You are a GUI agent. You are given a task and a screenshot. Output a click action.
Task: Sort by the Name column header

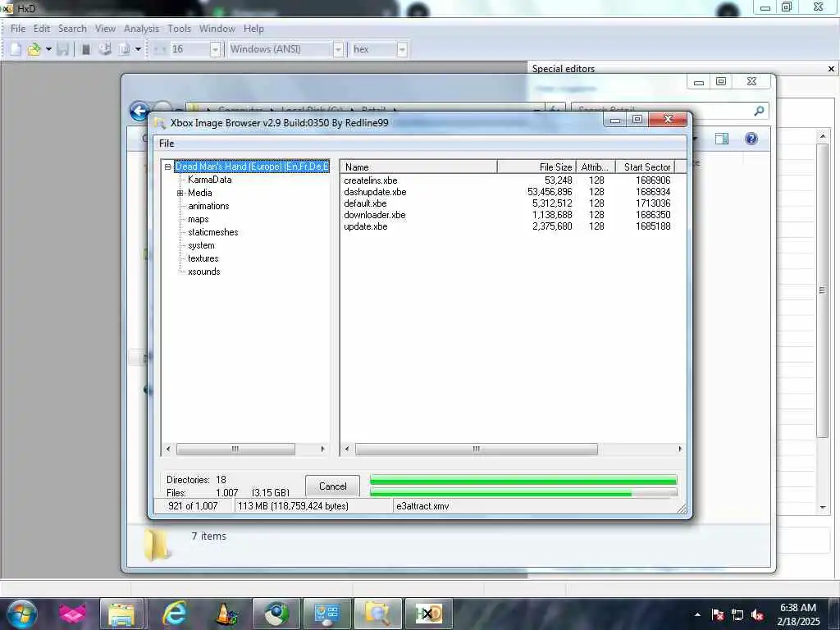419,167
